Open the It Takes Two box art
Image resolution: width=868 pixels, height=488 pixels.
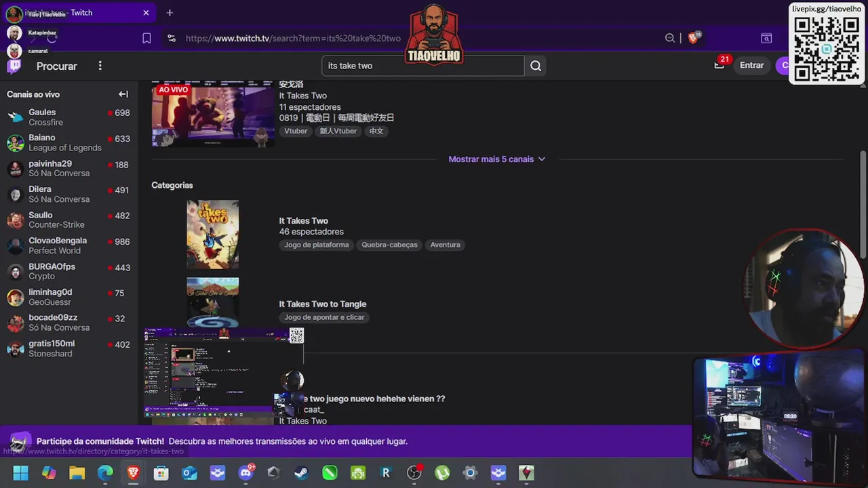213,234
